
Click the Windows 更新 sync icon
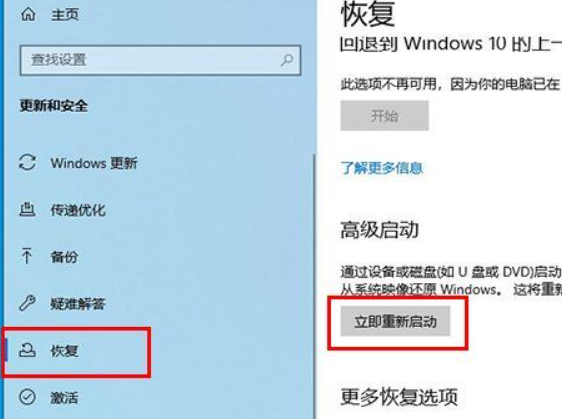point(27,163)
